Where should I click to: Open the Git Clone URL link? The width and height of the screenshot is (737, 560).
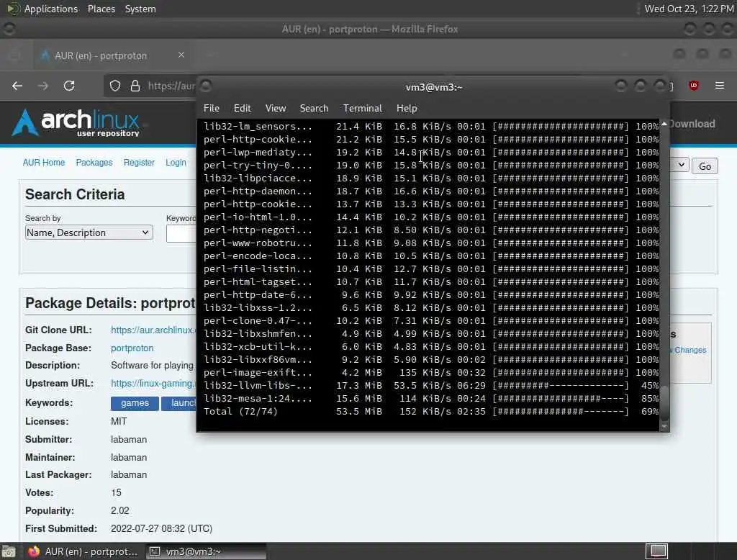pyautogui.click(x=153, y=330)
